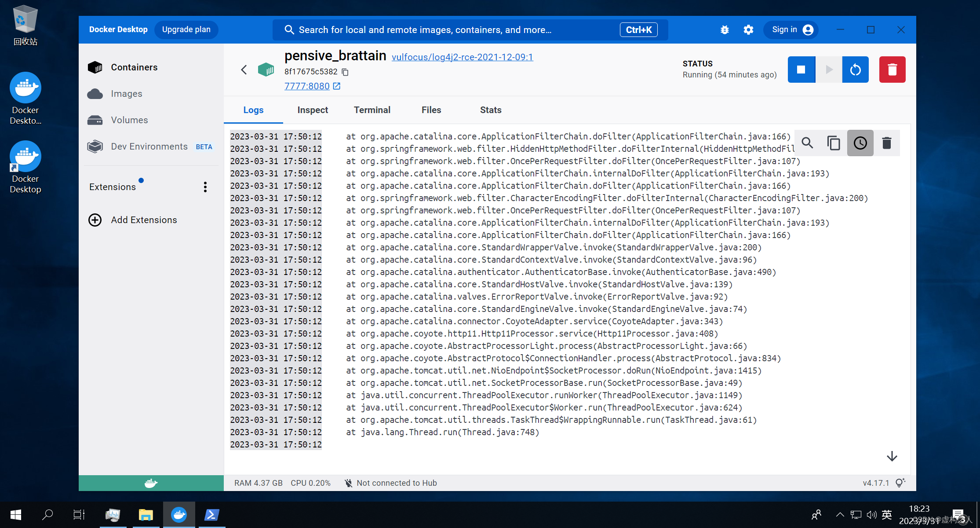Show hidden system tray icons
This screenshot has width=980, height=528.
click(x=840, y=515)
